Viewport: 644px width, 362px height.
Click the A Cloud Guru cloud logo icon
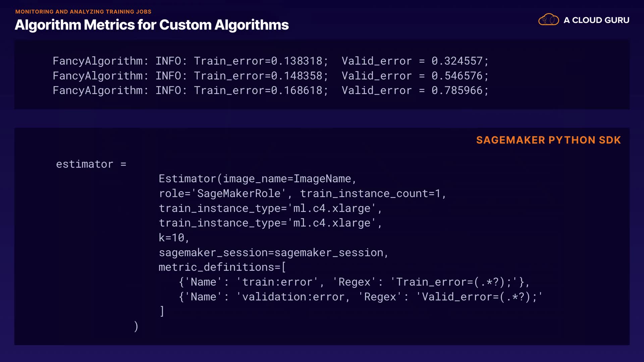(548, 20)
